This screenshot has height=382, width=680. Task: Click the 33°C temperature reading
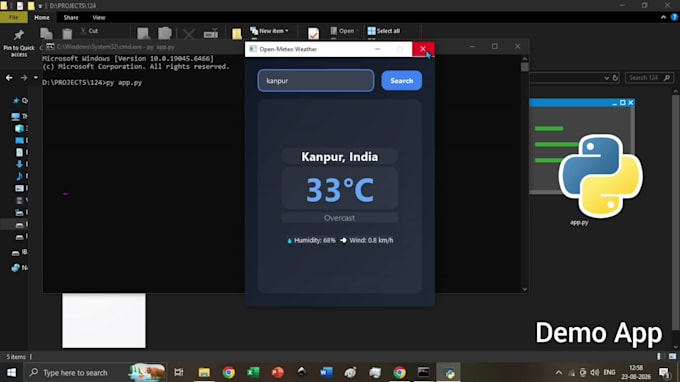340,189
